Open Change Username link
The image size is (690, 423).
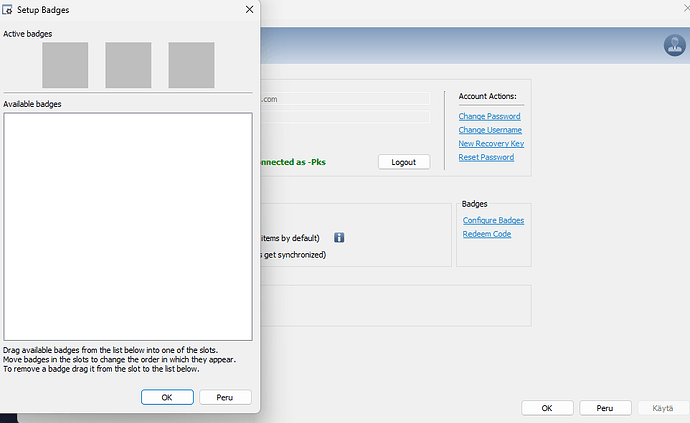pos(490,130)
